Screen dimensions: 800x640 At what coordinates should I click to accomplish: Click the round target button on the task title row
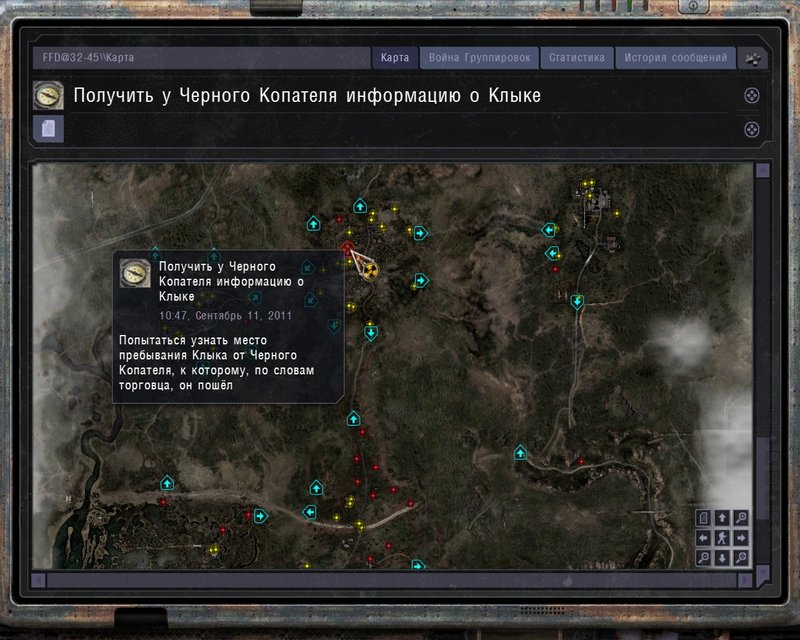752,95
